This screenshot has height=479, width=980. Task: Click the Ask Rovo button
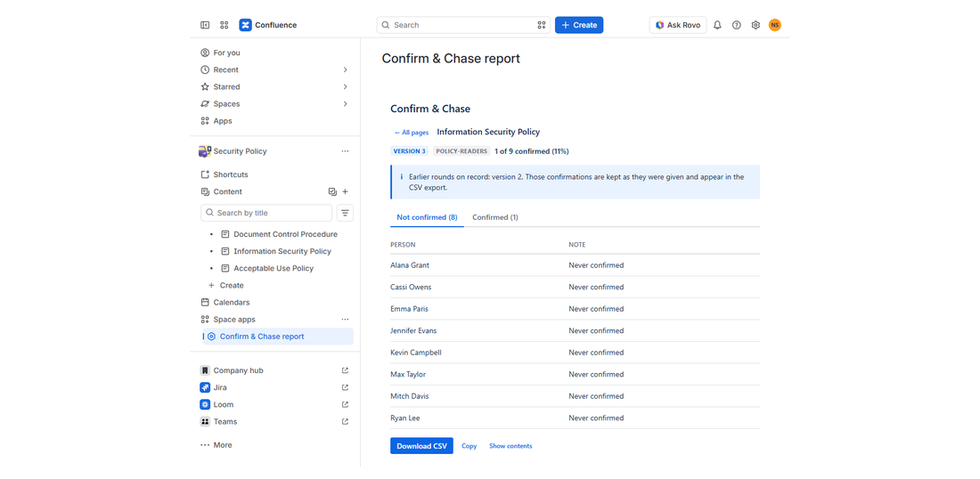677,25
